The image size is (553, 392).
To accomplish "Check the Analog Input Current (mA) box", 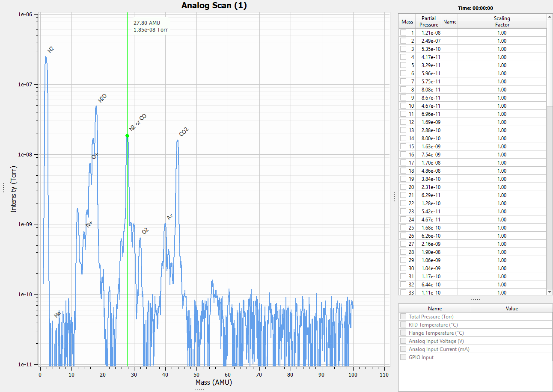I will [x=403, y=349].
